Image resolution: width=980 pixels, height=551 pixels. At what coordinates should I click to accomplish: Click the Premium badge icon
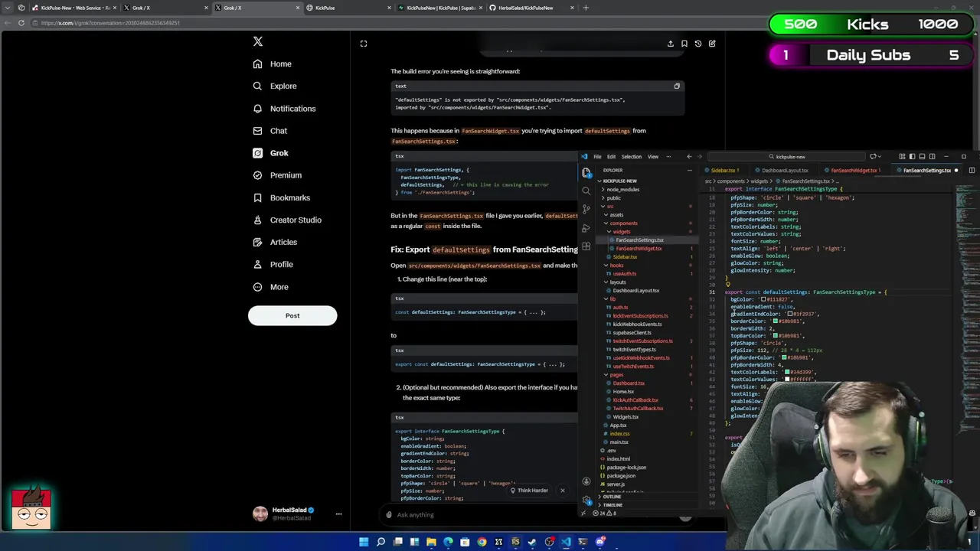[257, 175]
